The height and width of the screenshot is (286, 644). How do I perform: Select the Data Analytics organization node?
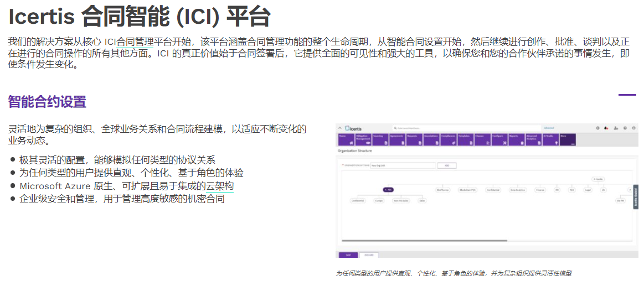[518, 190]
